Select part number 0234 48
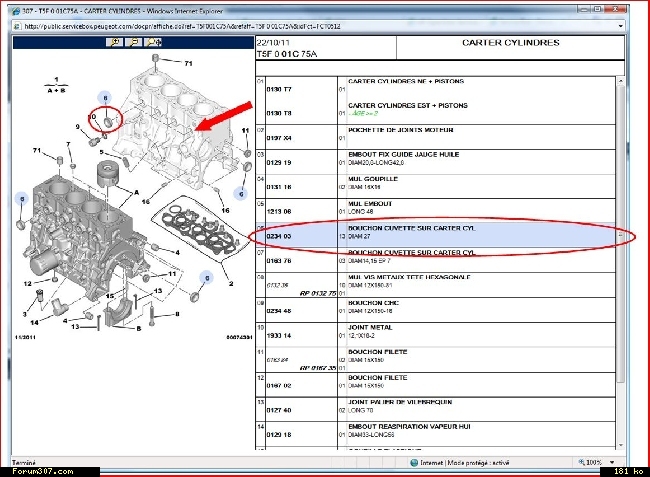The height and width of the screenshot is (477, 650). (x=279, y=311)
